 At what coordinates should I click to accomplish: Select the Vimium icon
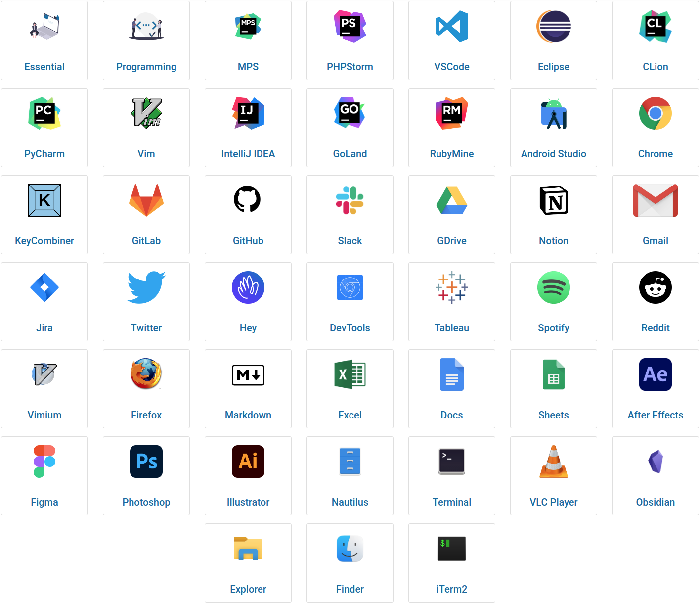pyautogui.click(x=44, y=374)
